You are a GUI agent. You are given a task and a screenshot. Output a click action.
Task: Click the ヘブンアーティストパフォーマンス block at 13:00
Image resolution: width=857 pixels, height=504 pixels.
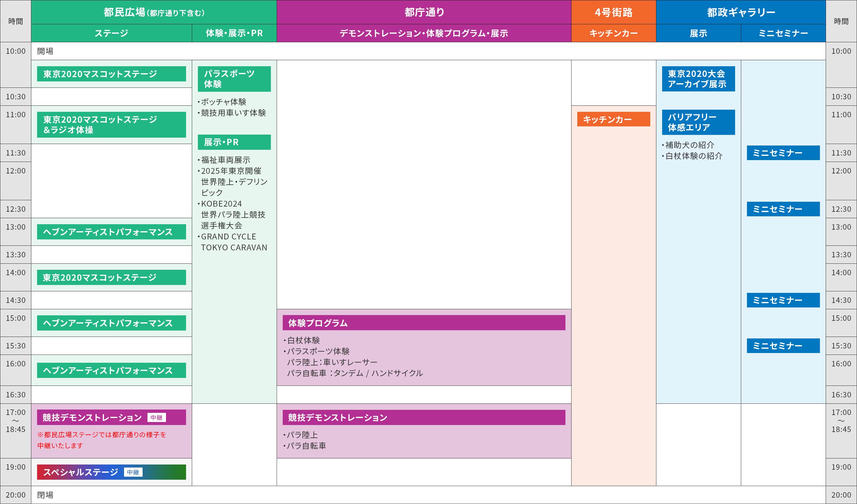111,232
